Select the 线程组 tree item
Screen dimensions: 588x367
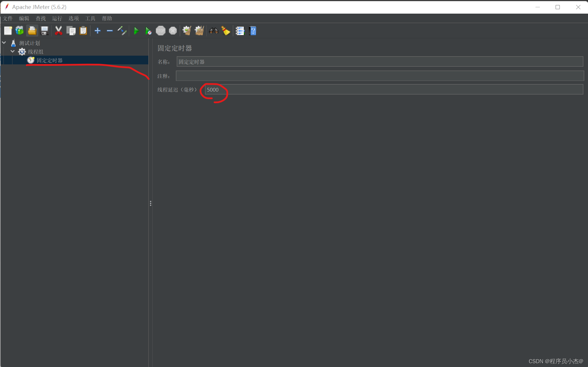tap(36, 52)
